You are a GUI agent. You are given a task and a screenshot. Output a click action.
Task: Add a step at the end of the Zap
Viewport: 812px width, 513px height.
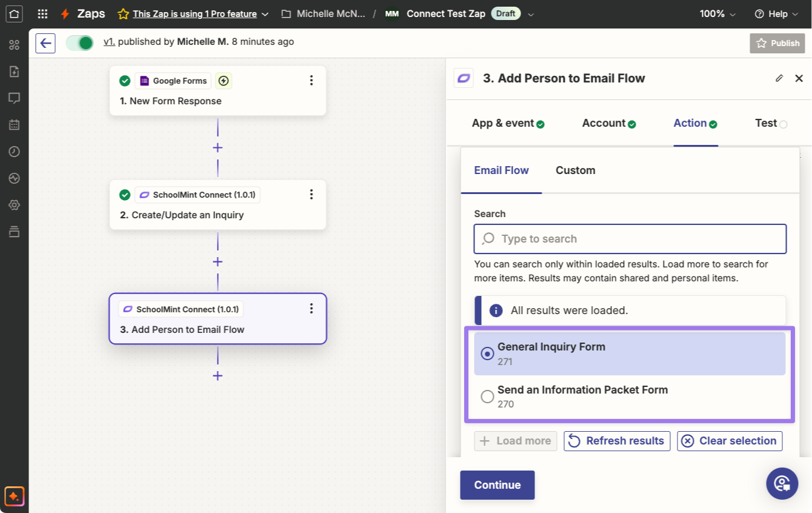tap(218, 376)
